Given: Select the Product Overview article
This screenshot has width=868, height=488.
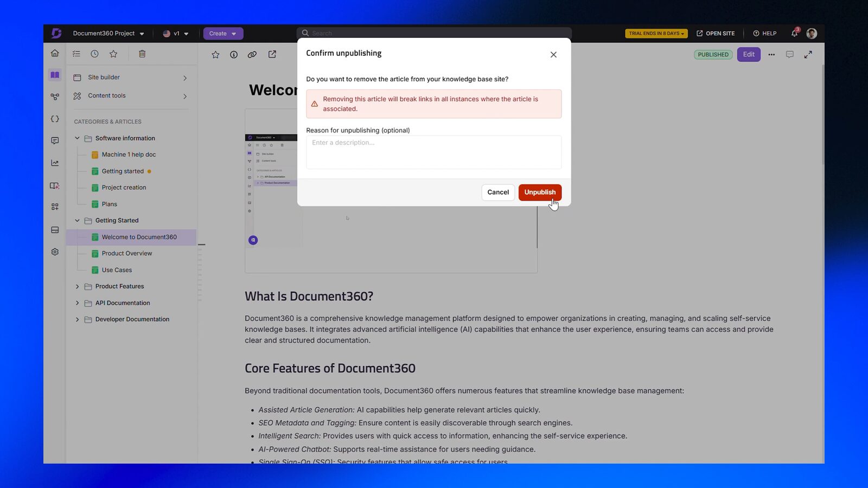Looking at the screenshot, I should 126,253.
